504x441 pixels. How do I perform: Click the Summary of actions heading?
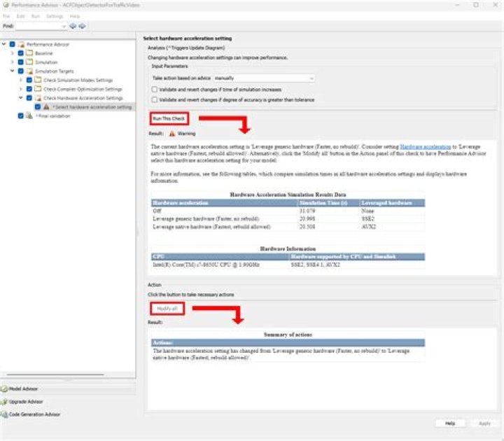coord(288,335)
